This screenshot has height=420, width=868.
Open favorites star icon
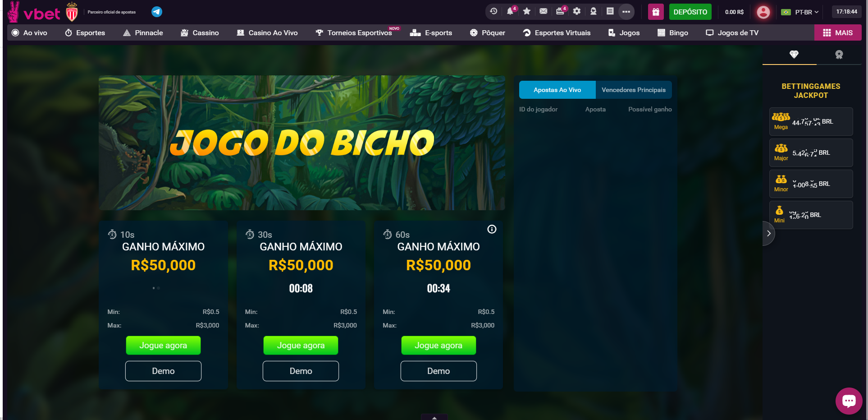(527, 11)
